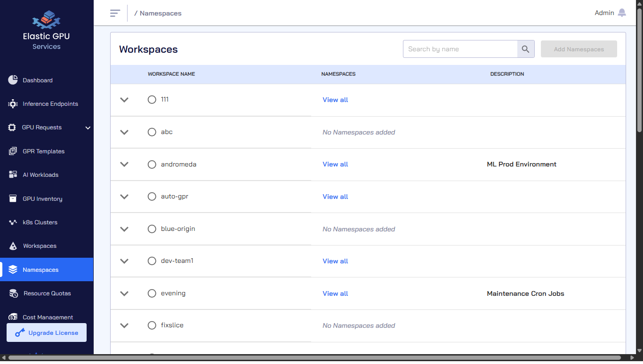
Task: Navigate to GPU Inventory
Action: (47, 199)
